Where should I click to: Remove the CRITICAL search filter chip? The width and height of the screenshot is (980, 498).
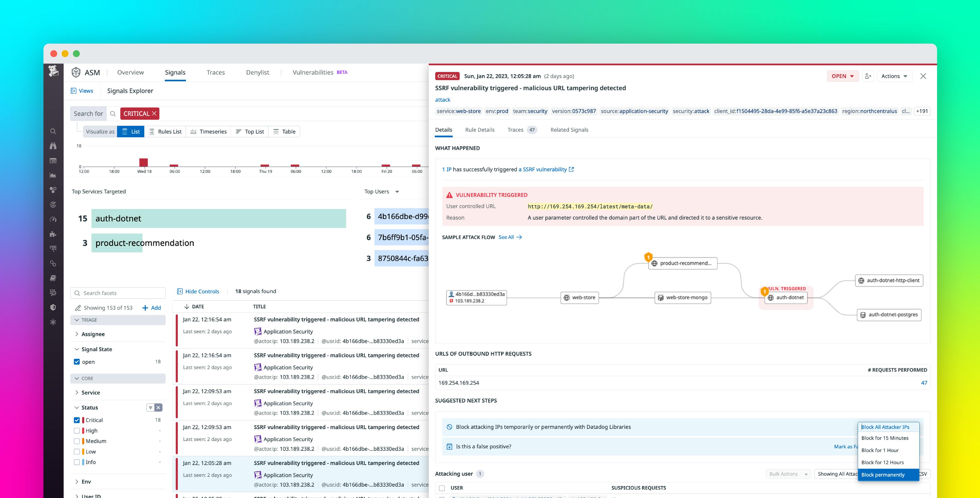(x=154, y=113)
